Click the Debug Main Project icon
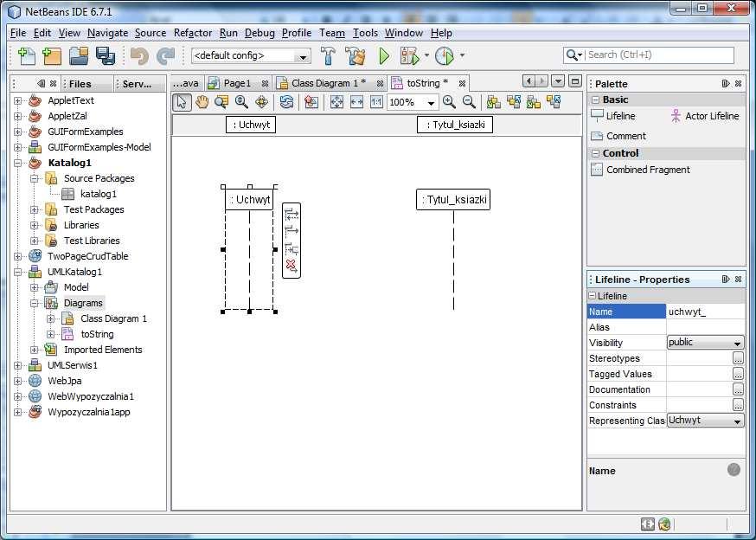Screen dimensions: 756x540 tap(410, 55)
